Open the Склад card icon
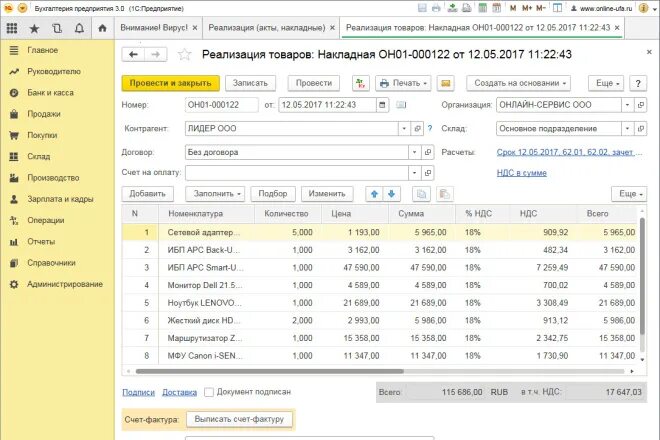660x440 pixels. coord(641,128)
